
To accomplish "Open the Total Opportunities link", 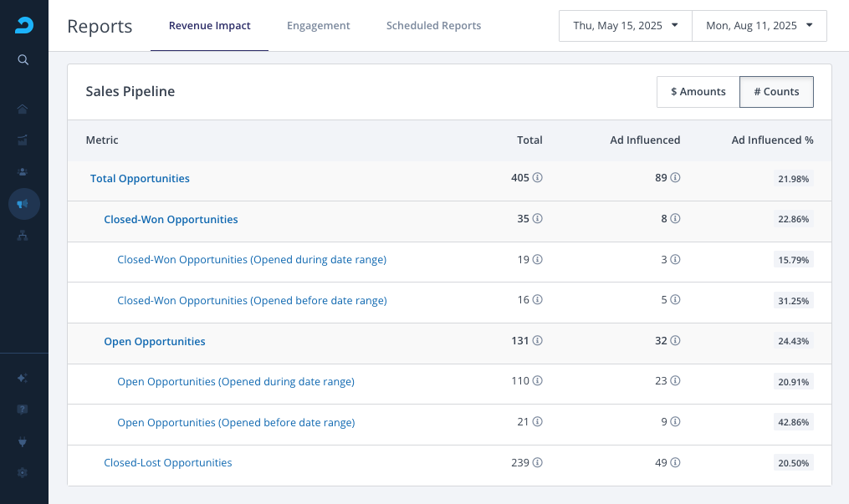I will tap(140, 179).
